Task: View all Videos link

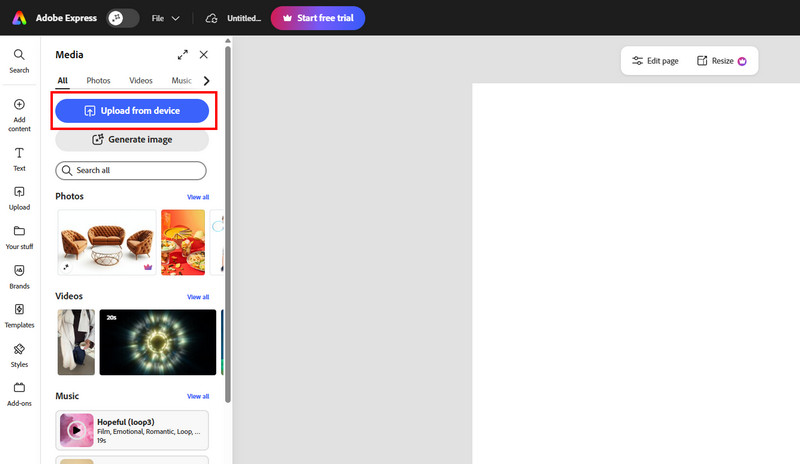Action: pos(198,297)
